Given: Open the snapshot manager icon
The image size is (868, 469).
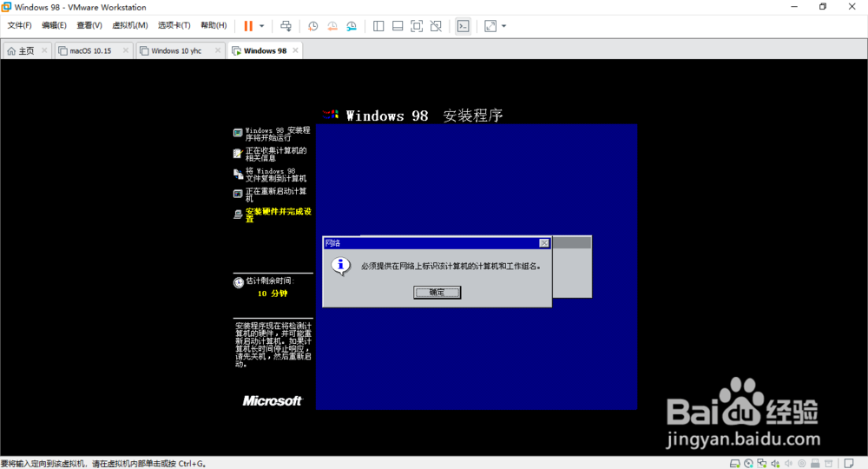Looking at the screenshot, I should 352,26.
